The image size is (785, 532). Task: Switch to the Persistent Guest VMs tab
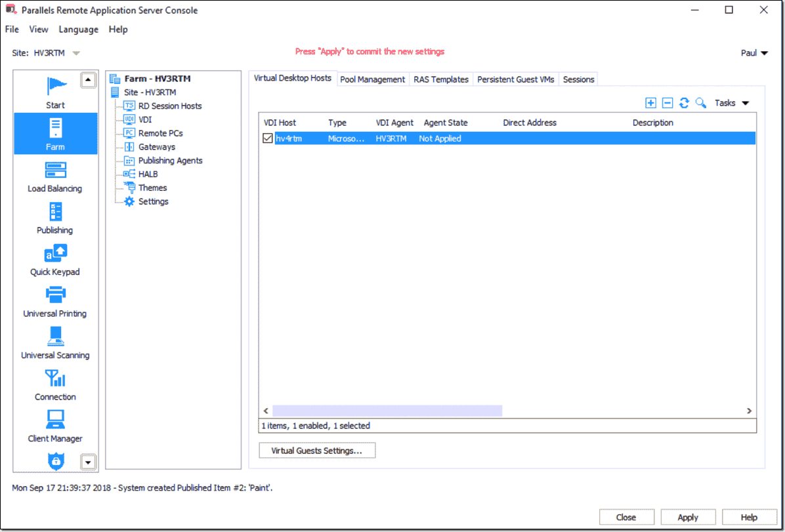(516, 79)
